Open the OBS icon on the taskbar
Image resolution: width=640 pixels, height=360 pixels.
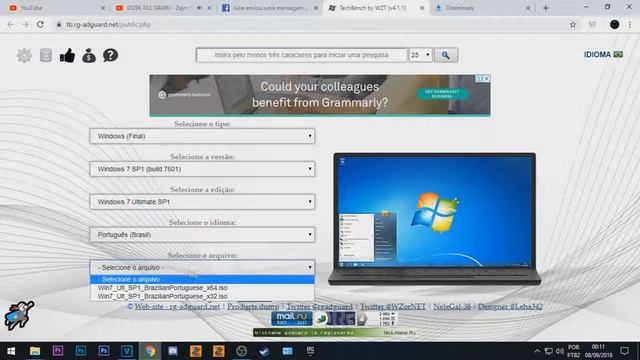pyautogui.click(x=241, y=351)
